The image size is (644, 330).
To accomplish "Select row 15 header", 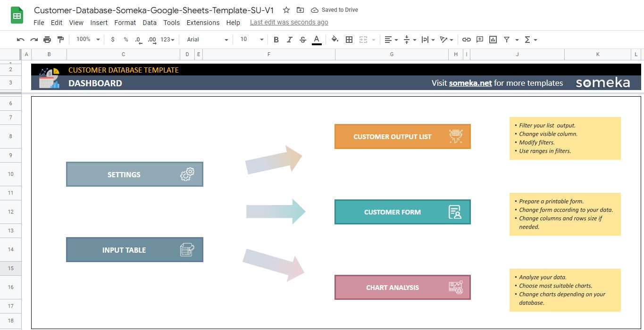I will tap(10, 268).
